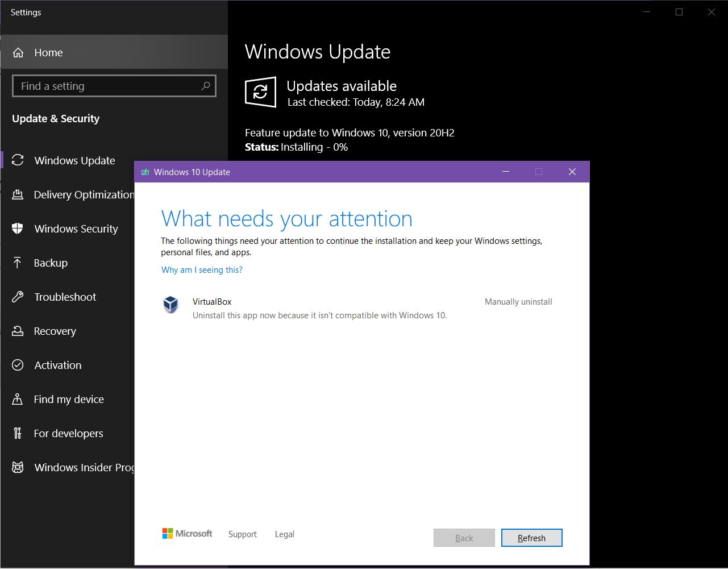Open the Support link in dialog footer

point(243,534)
